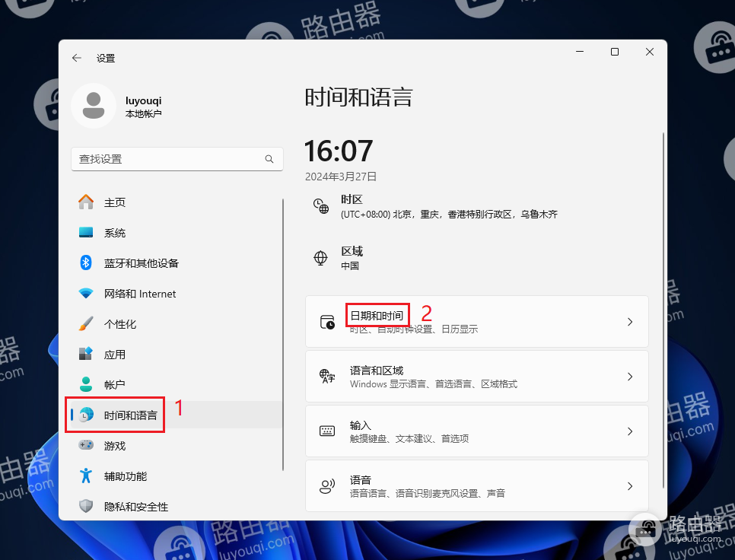Click the 主页 home icon

pos(86,202)
